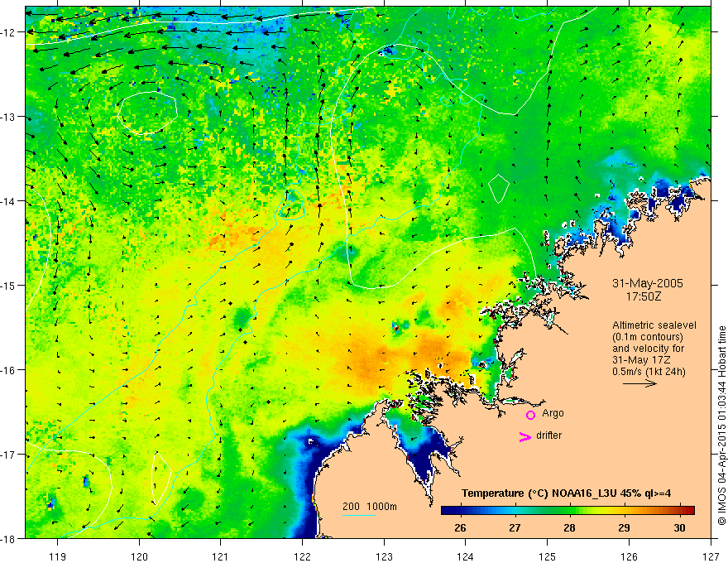This screenshot has width=728, height=563.
Task: Click the temperature colorbar at 28 degrees
Action: click(570, 511)
